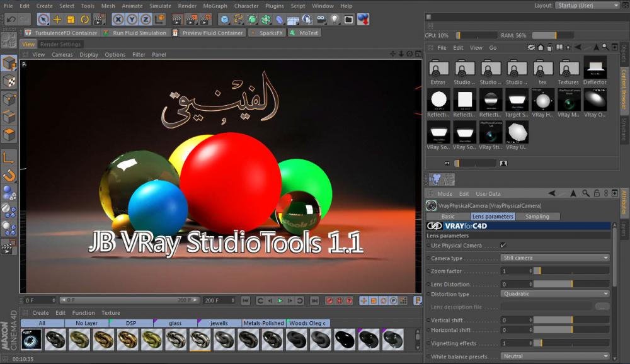Image resolution: width=630 pixels, height=364 pixels.
Task: Play the animation forward
Action: (x=280, y=300)
